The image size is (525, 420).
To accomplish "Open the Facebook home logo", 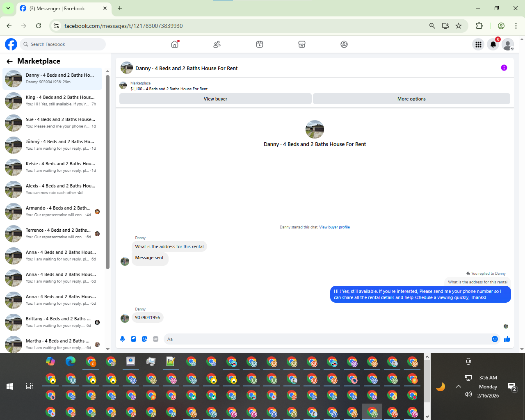I will tap(11, 44).
